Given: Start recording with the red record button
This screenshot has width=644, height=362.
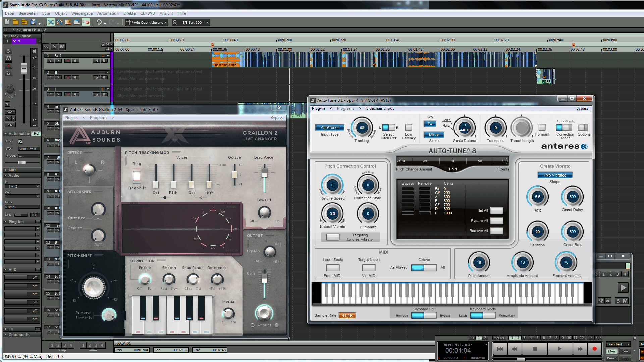Looking at the screenshot, I should (x=595, y=349).
